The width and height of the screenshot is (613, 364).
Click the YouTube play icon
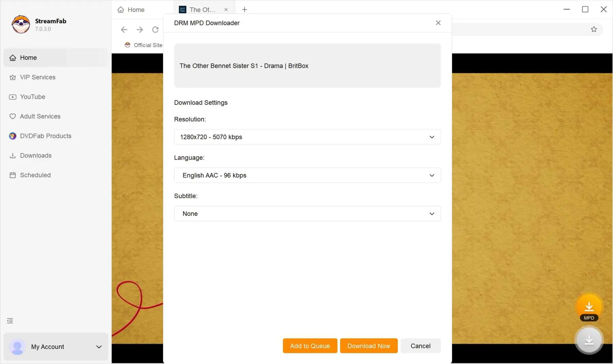click(x=12, y=97)
